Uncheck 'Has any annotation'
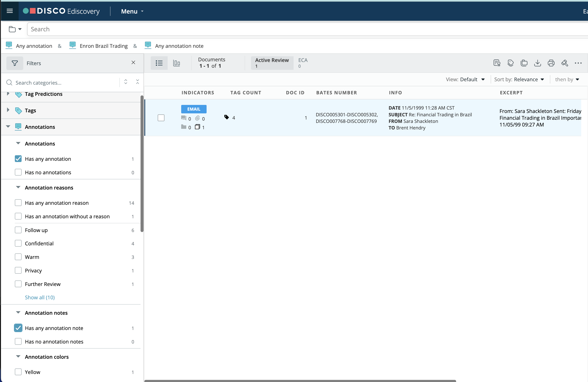This screenshot has width=588, height=382. pyautogui.click(x=18, y=158)
